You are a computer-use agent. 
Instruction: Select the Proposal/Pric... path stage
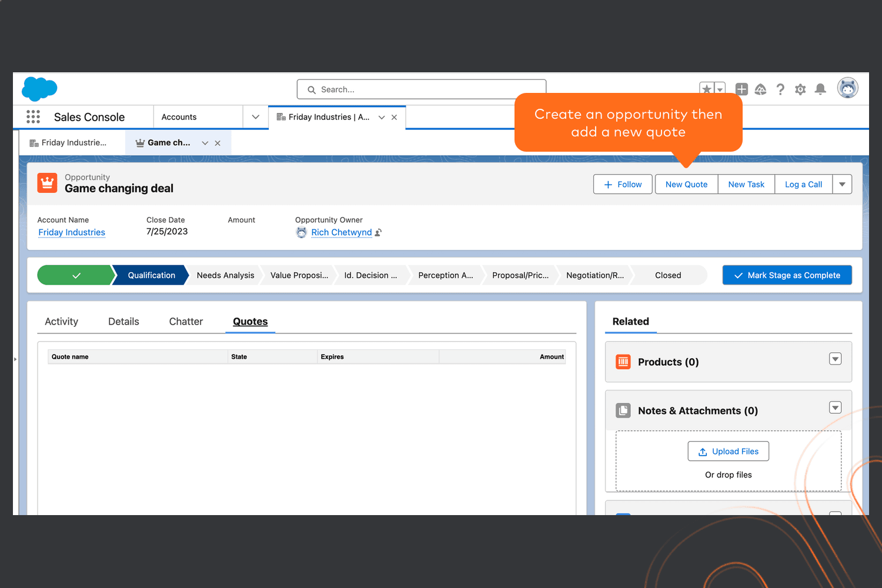tap(520, 275)
